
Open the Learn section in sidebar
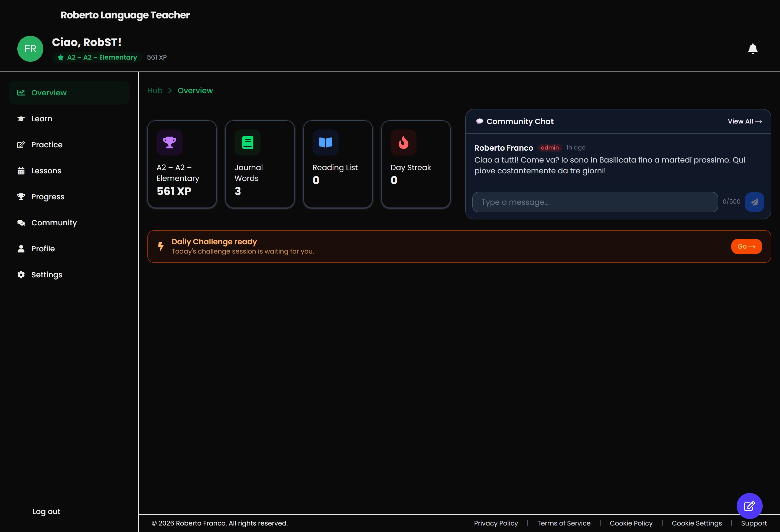pyautogui.click(x=42, y=119)
